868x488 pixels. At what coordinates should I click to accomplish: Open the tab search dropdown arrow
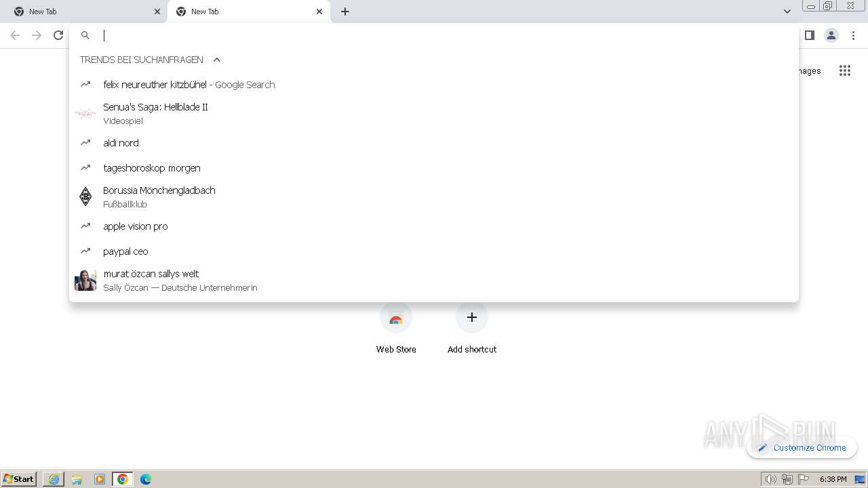[787, 12]
